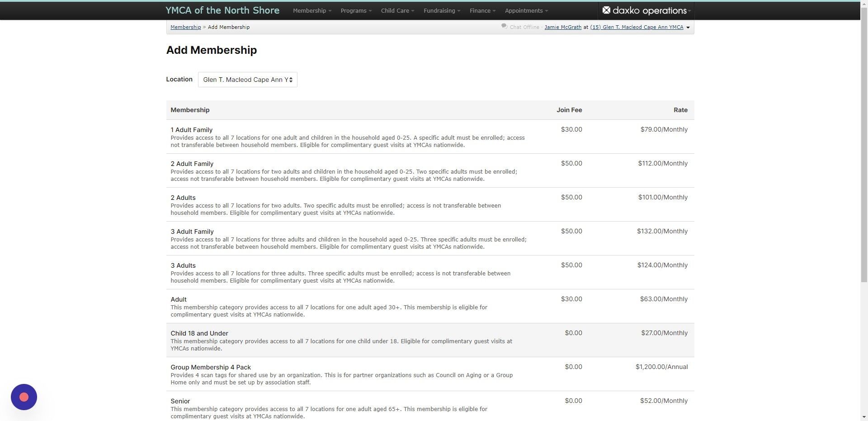
Task: Open the Membership menu in top navigation
Action: click(x=312, y=10)
